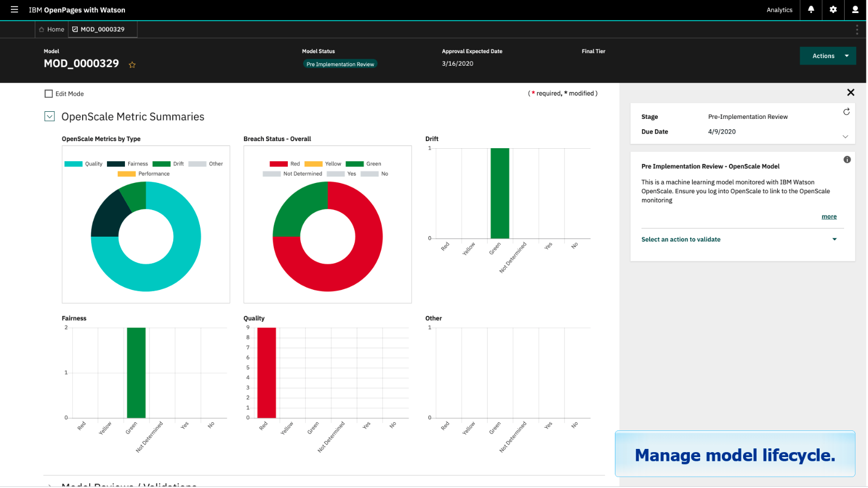The height and width of the screenshot is (488, 868).
Task: Refresh the stage panel
Action: click(x=846, y=111)
